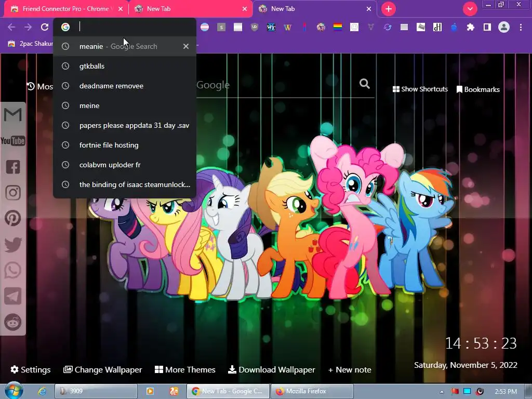Choose the 'gtkballs' history suggestion

pyautogui.click(x=125, y=66)
